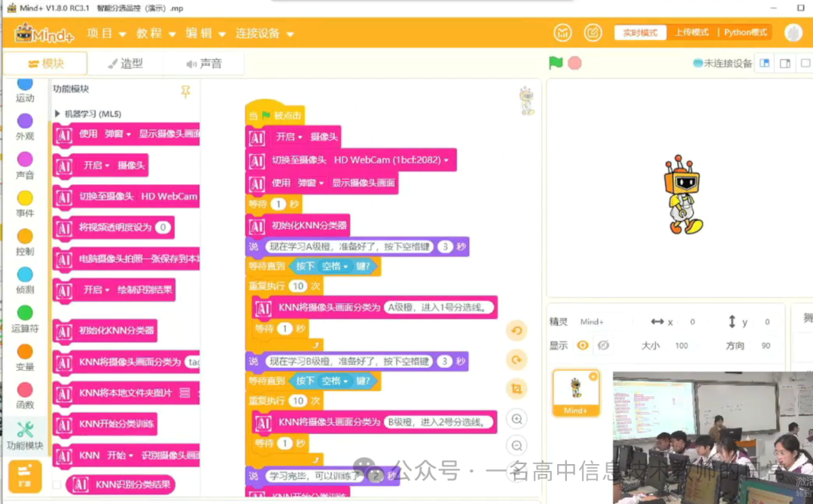
Task: Switch to 实时模式 (realtime mode)
Action: (639, 32)
